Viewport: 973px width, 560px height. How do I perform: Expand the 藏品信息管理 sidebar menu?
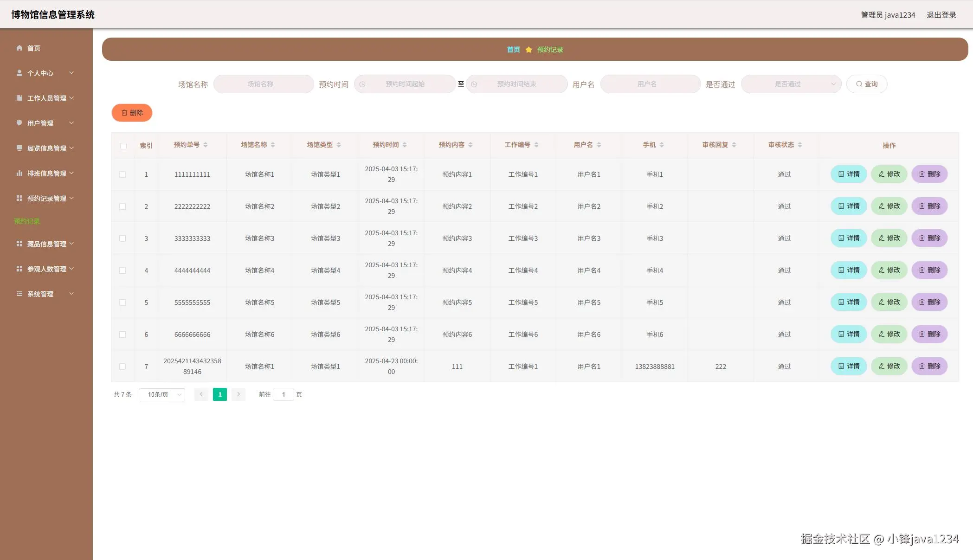point(46,244)
